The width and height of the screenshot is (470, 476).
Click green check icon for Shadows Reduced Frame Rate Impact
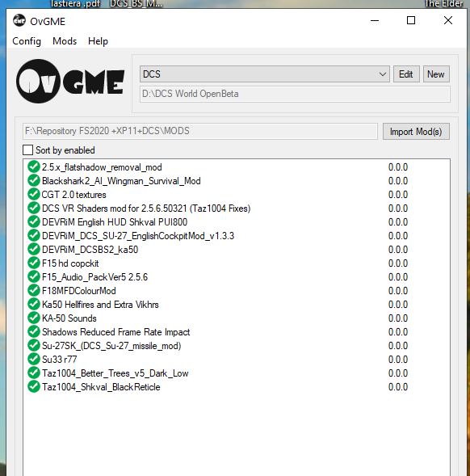[34, 331]
